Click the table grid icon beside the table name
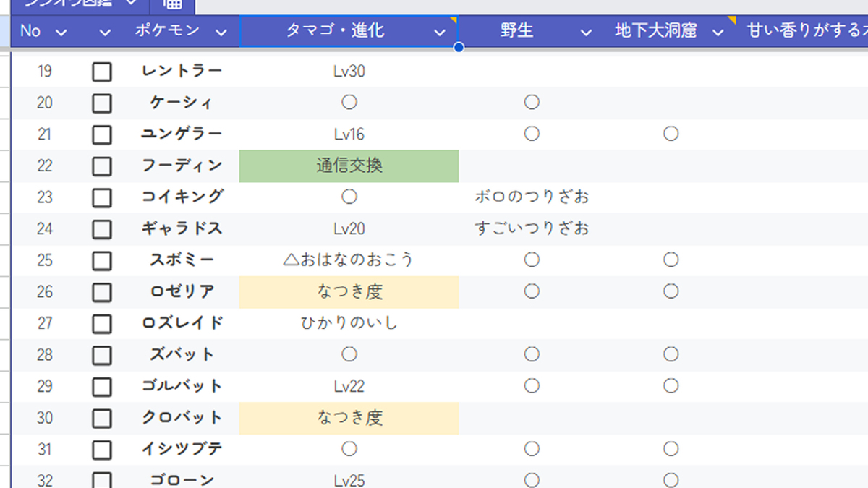868x488 pixels. click(172, 4)
